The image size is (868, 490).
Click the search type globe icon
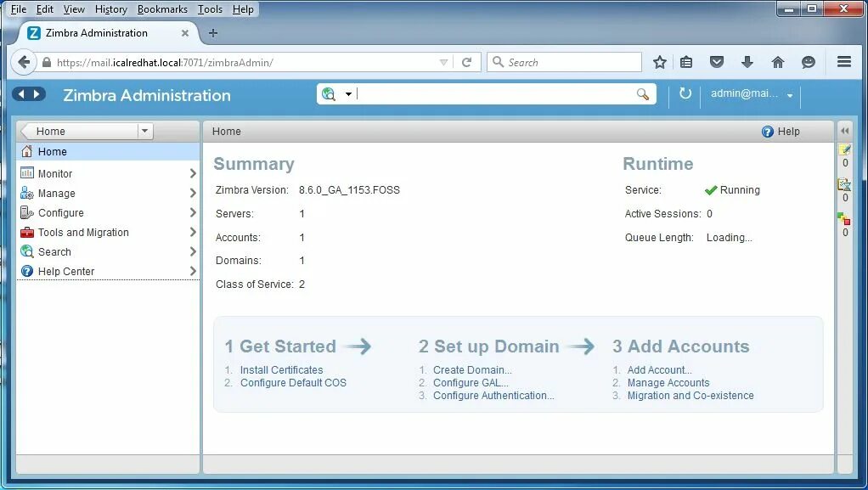tap(329, 94)
